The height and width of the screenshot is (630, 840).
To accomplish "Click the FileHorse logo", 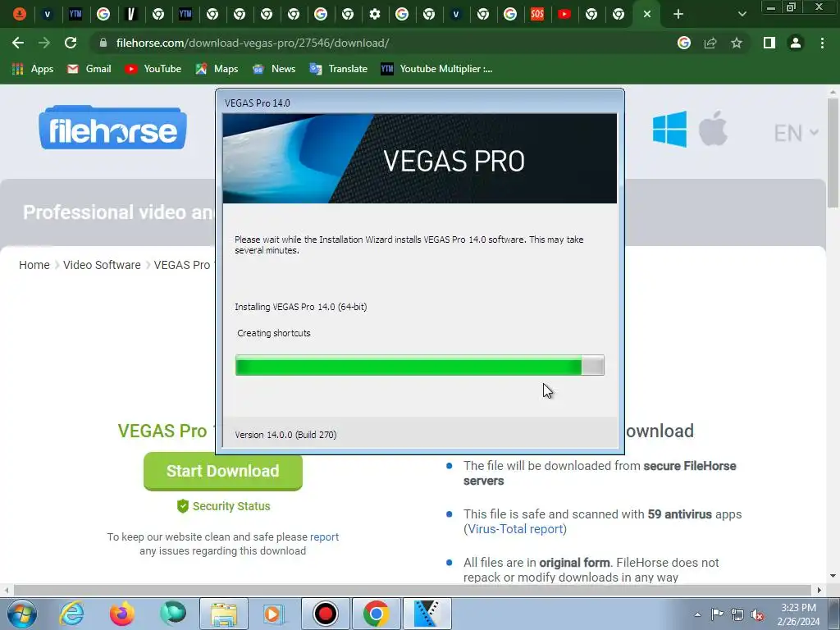I will [112, 127].
